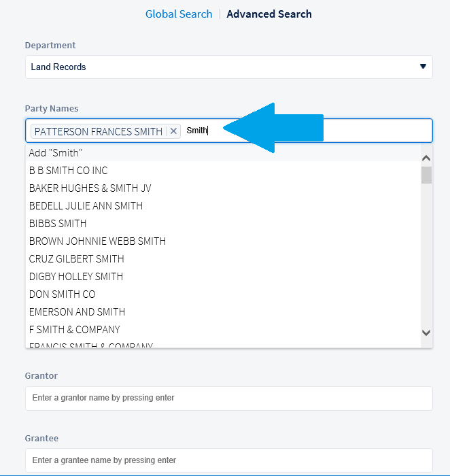Select BROWN JOHNNIE WEBB SMITH
The image size is (450, 476).
click(x=97, y=241)
